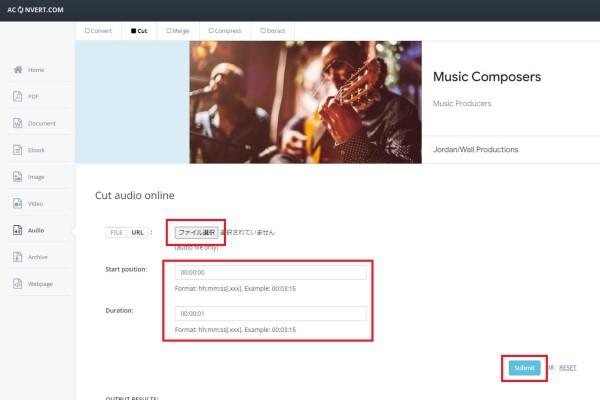This screenshot has height=400, width=600.
Task: Open the Convert tab
Action: click(98, 31)
